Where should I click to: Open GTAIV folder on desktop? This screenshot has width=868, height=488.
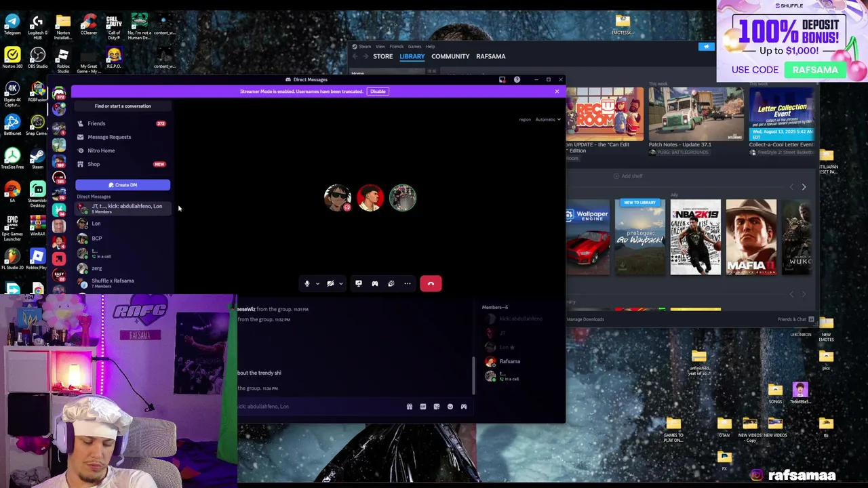coord(724,427)
